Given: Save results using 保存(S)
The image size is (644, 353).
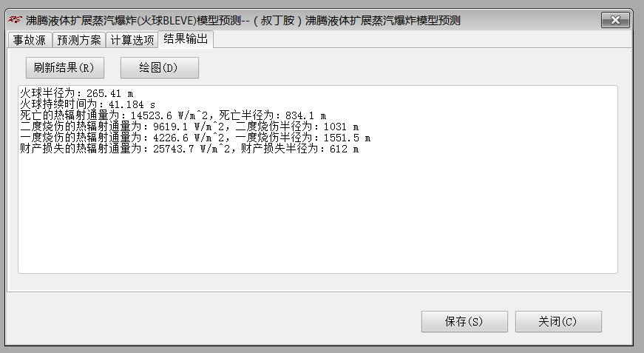Looking at the screenshot, I should click(464, 321).
